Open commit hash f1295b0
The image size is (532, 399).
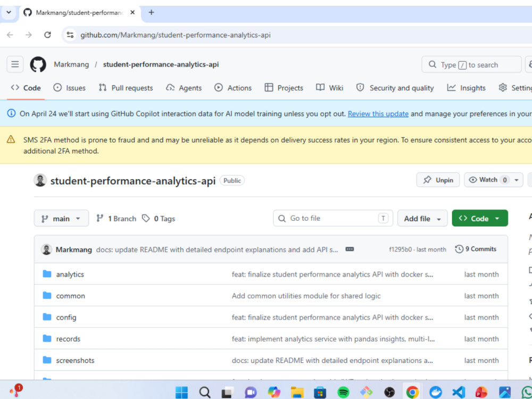401,250
